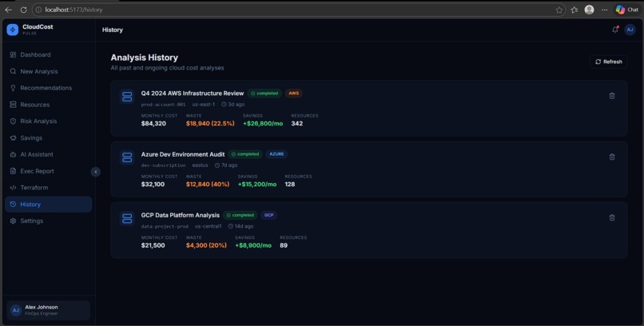The width and height of the screenshot is (644, 326).
Task: Open Azure Dev Environment Audit title
Action: [183, 154]
